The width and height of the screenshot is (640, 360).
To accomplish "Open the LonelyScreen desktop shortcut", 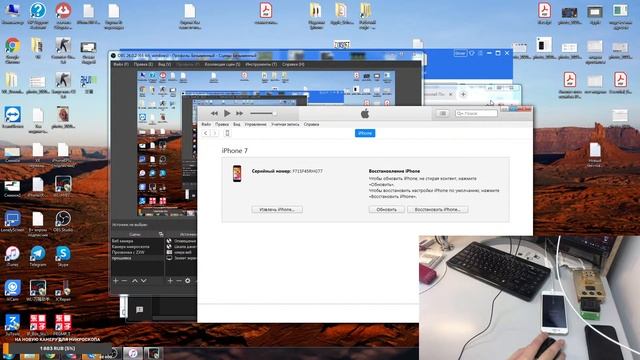I will pyautogui.click(x=12, y=222).
